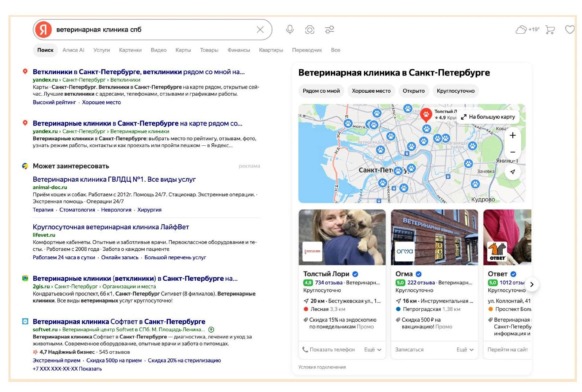Apply the Рядом со мной filter chip
Image resolution: width=582 pixels, height=392 pixels.
321,91
